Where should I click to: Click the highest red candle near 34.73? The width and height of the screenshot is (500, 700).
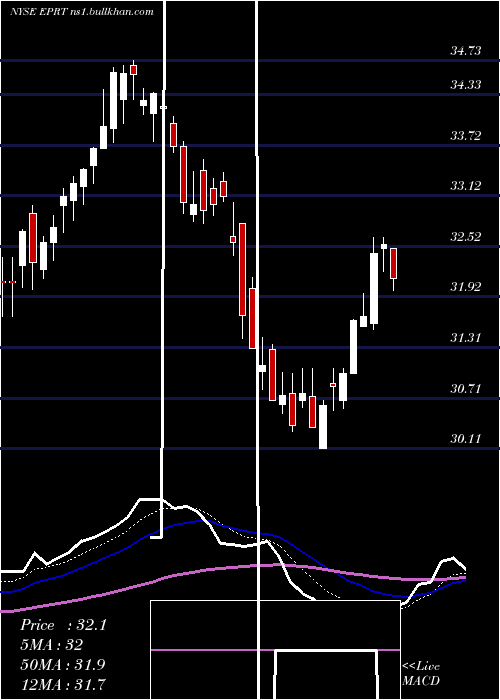(133, 70)
